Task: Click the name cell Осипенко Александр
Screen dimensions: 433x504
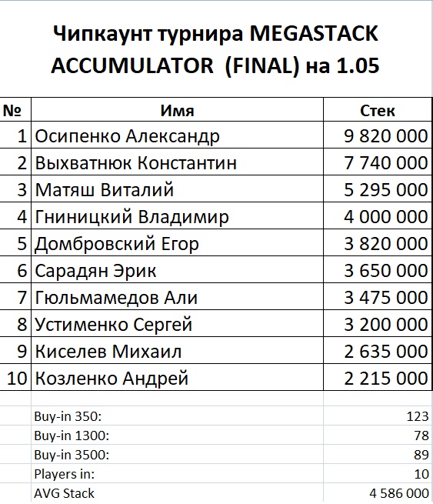Action: coord(178,135)
